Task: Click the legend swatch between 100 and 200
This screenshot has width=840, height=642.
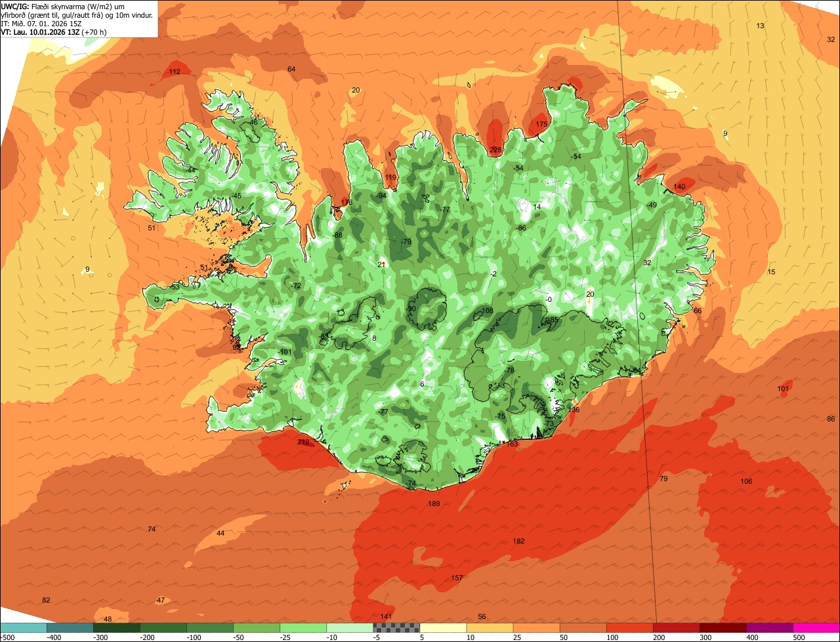Action: coord(629,628)
